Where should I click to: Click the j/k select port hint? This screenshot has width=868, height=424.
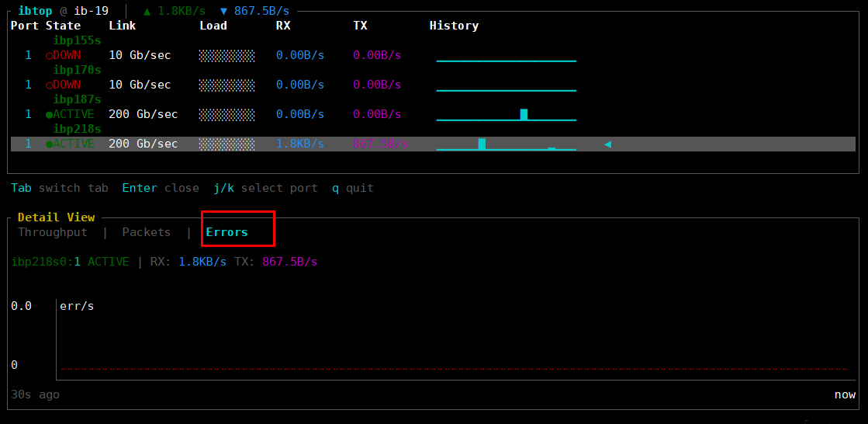[266, 188]
